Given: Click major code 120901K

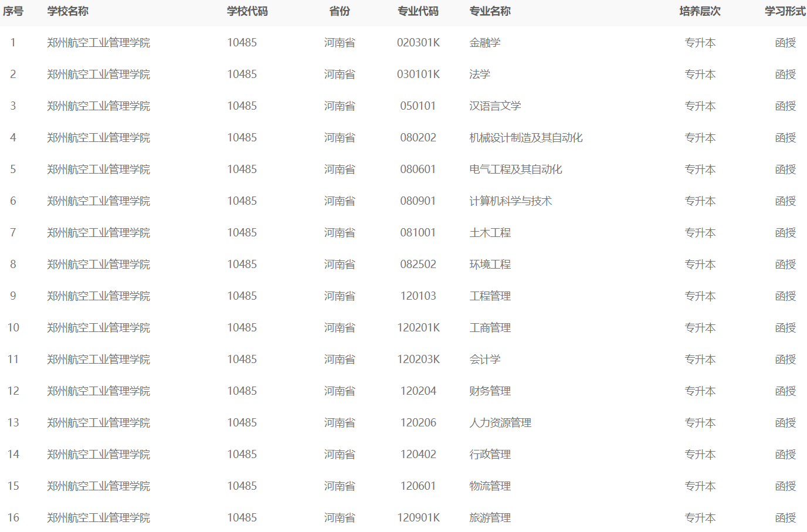Looking at the screenshot, I should click(x=418, y=518).
